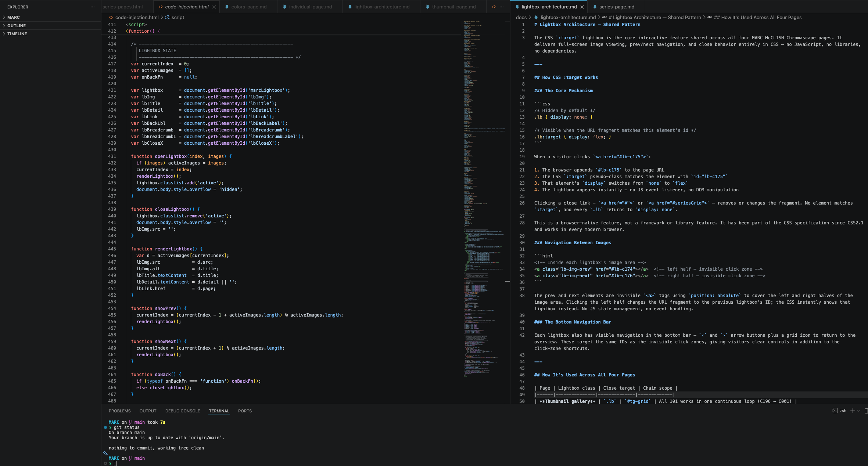This screenshot has width=868, height=466.
Task: Click 'git status' command in terminal
Action: pos(126,427)
